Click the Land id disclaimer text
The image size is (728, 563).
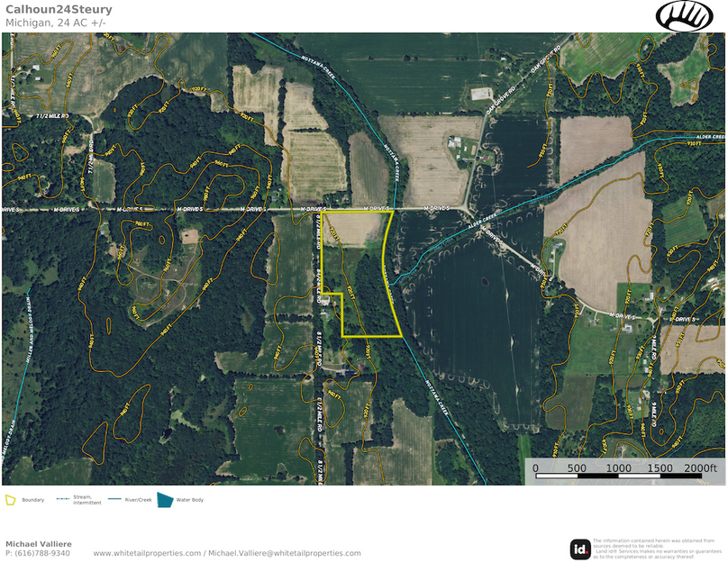[657, 549]
